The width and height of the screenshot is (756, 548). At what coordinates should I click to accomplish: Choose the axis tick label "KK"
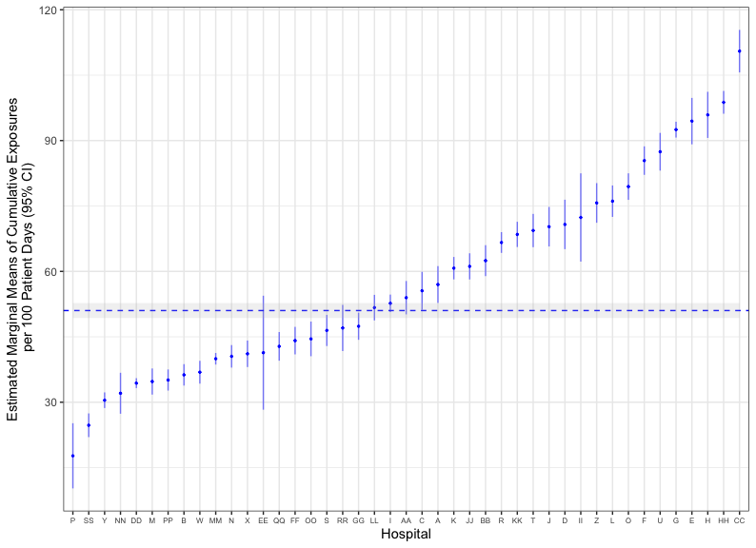pos(517,520)
